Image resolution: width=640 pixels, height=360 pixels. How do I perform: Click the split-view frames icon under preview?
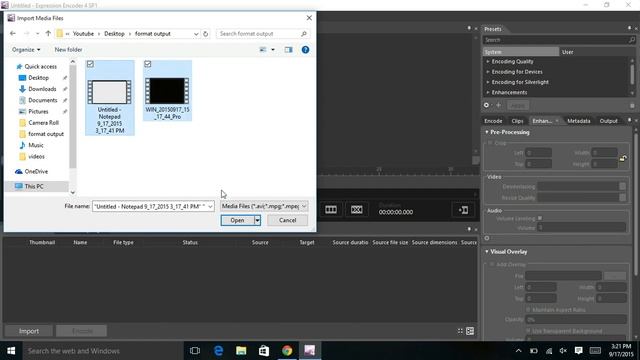[x=331, y=210]
